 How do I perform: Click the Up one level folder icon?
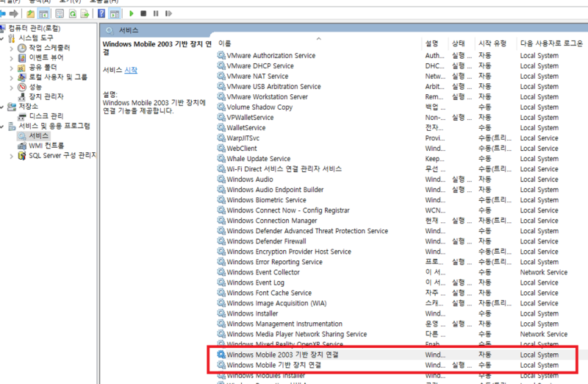30,14
